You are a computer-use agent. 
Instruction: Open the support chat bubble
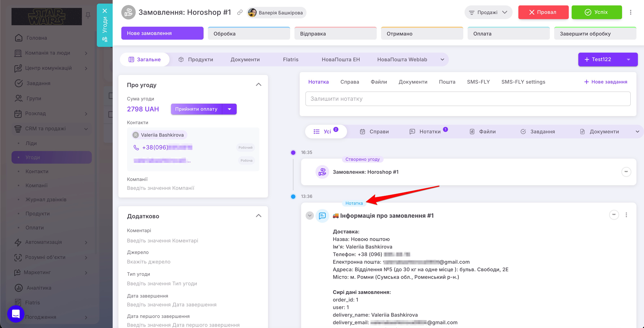tap(16, 314)
